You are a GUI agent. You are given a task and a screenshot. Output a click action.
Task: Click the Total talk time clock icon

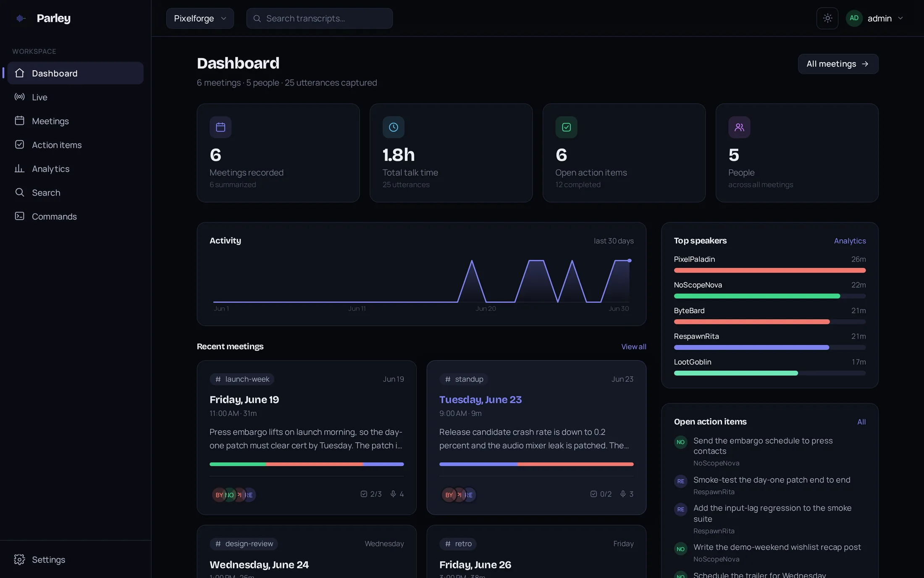click(x=394, y=127)
